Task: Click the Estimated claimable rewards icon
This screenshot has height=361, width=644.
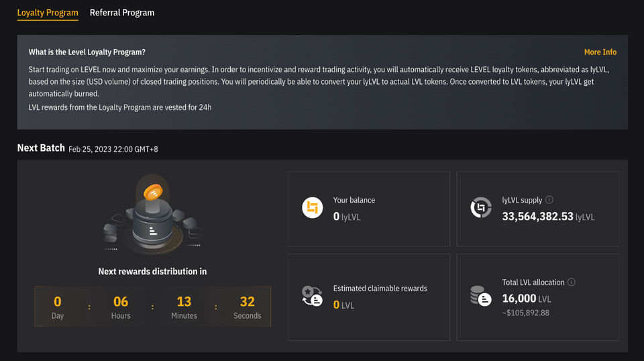Action: coord(313,295)
